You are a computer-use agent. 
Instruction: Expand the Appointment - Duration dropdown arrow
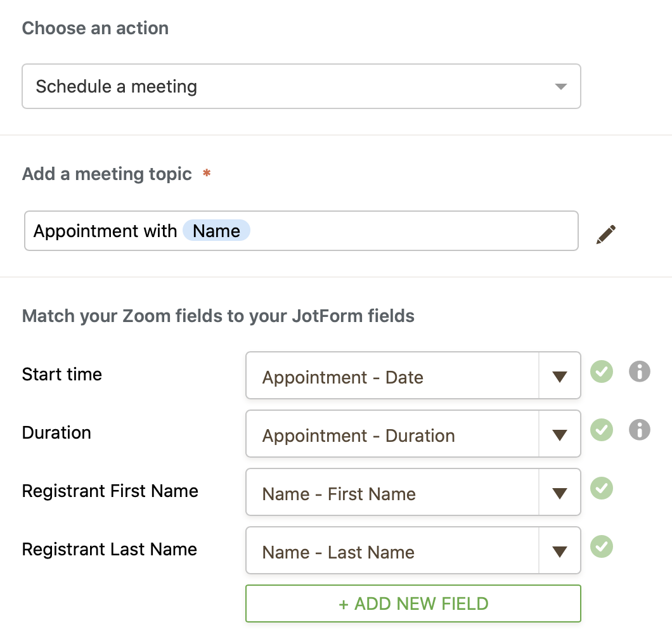click(x=559, y=435)
